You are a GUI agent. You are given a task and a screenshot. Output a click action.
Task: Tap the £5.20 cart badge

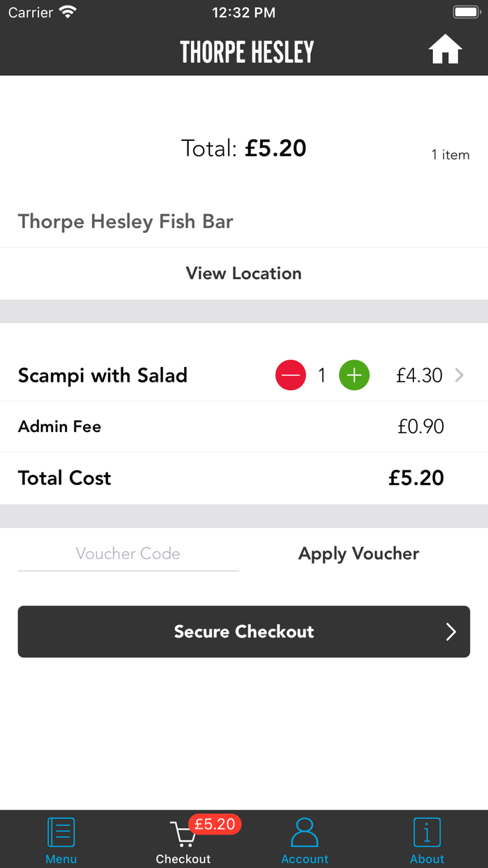pos(215,824)
